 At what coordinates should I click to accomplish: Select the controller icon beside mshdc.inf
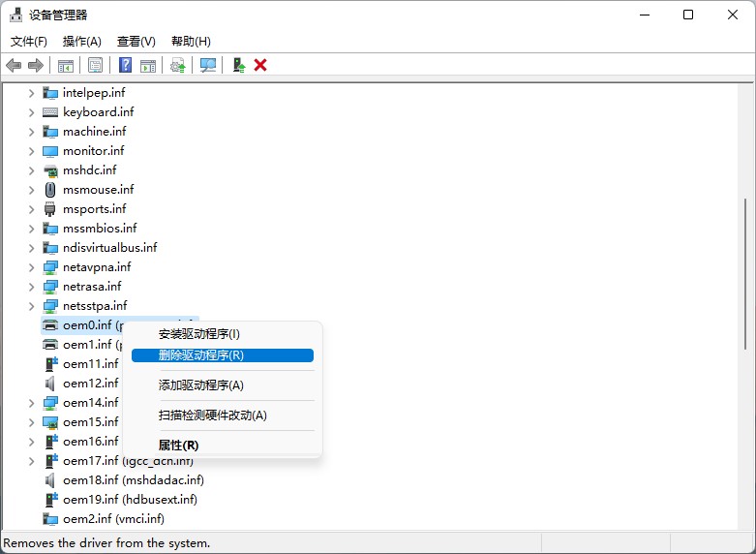pyautogui.click(x=50, y=170)
